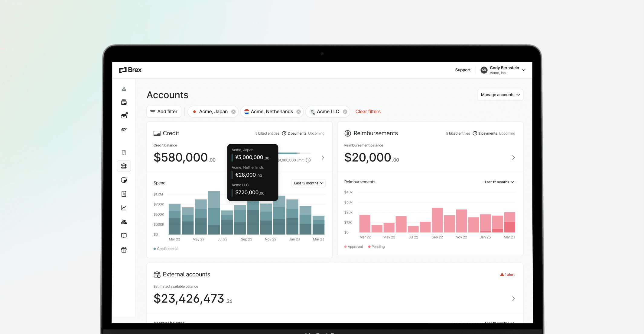Click the Accounts page heading

click(168, 95)
